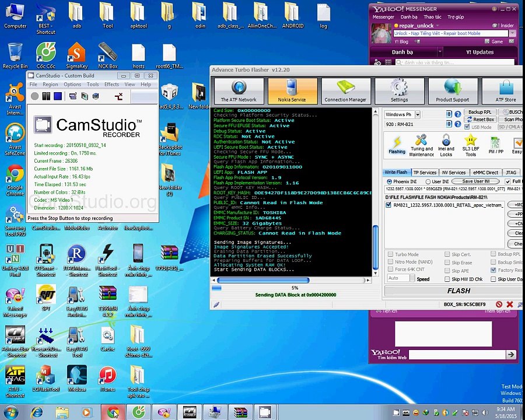
Task: Expand the Windows Ph platform dropdown
Action: pos(417,115)
